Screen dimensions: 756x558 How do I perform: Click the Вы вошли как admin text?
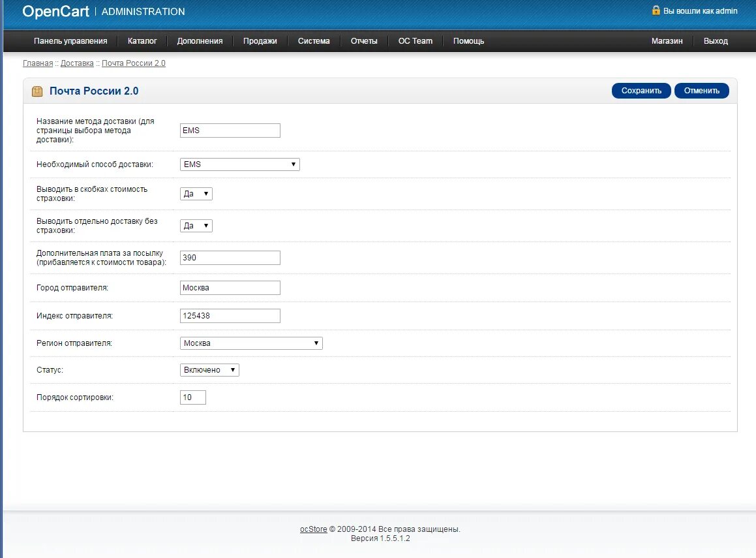(x=700, y=10)
